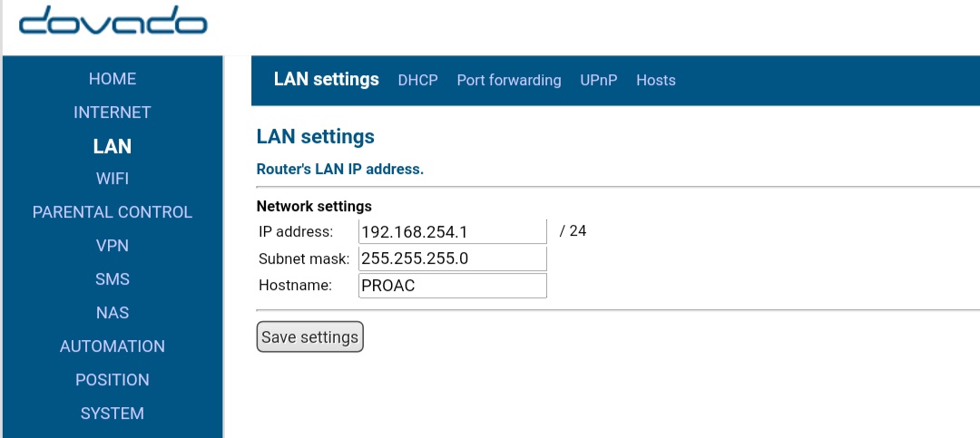Go to the SMS section
980x438 pixels.
click(113, 279)
